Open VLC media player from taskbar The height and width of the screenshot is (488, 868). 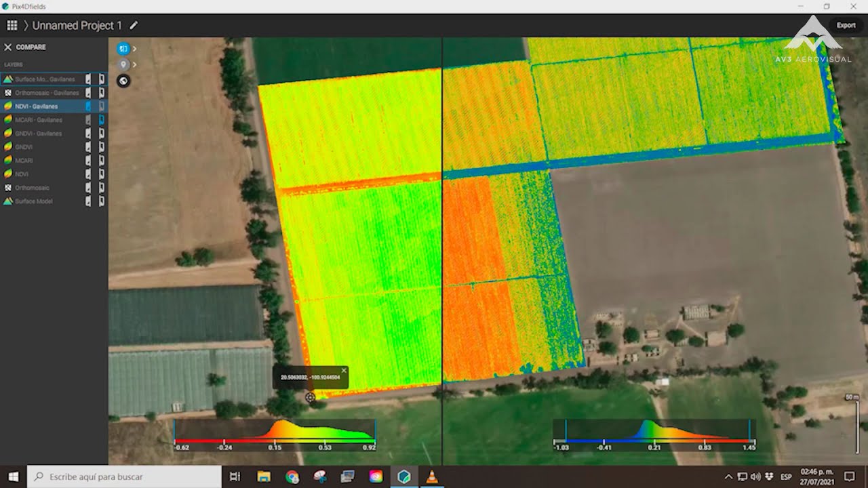pos(431,476)
